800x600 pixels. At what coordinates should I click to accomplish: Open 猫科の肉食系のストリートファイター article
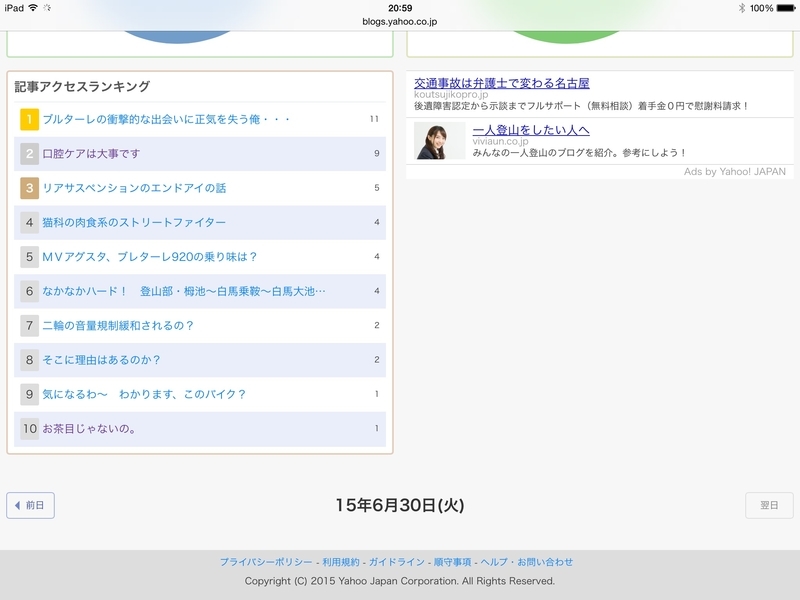[134, 222]
